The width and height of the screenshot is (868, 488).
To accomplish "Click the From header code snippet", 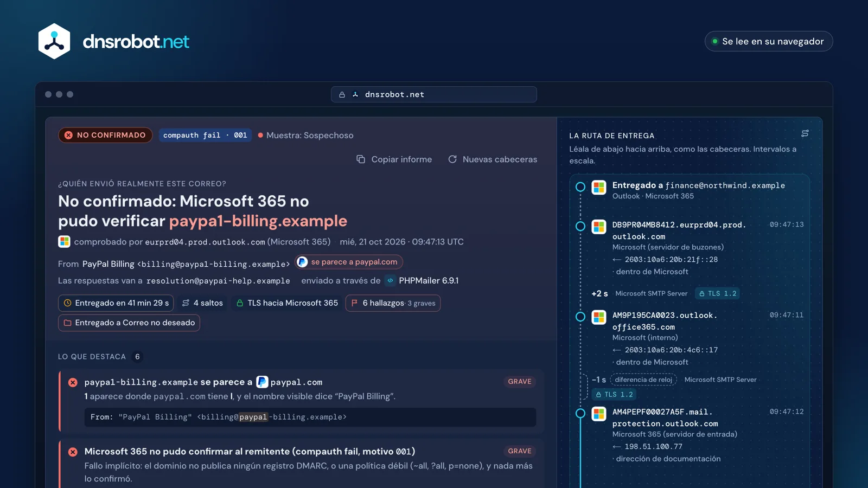I will 310,417.
